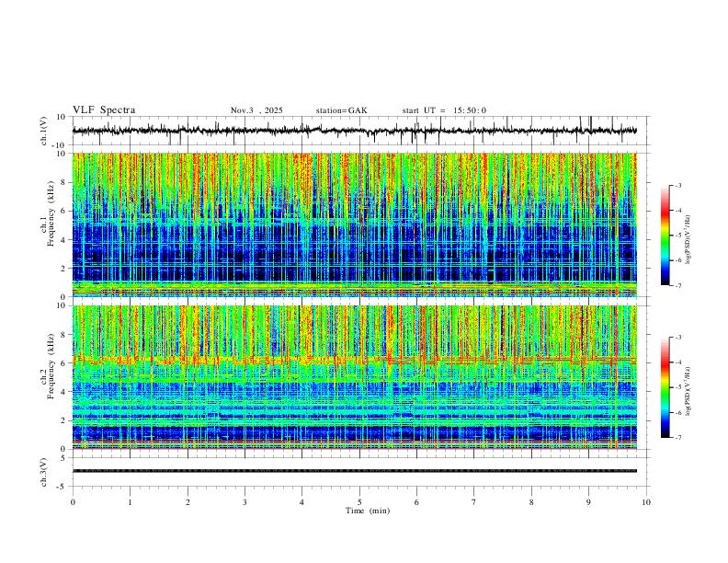Click the ch.3 black signal band
728x563 pixels.
[x=354, y=471]
